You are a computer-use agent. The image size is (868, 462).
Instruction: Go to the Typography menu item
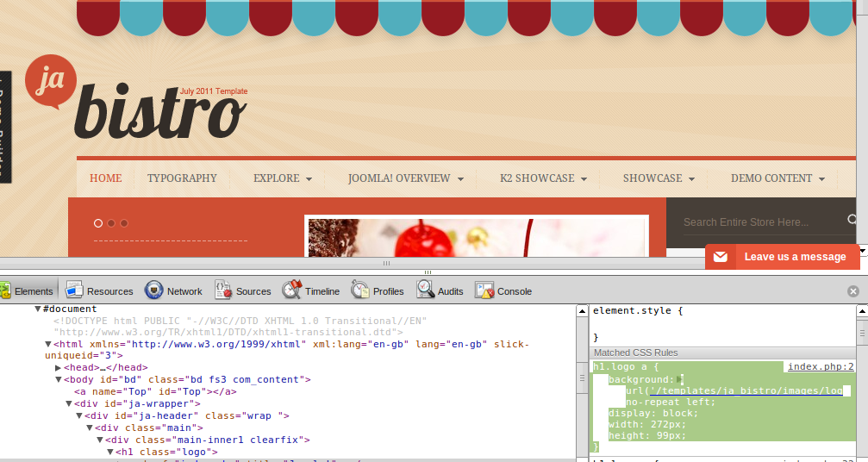(182, 178)
